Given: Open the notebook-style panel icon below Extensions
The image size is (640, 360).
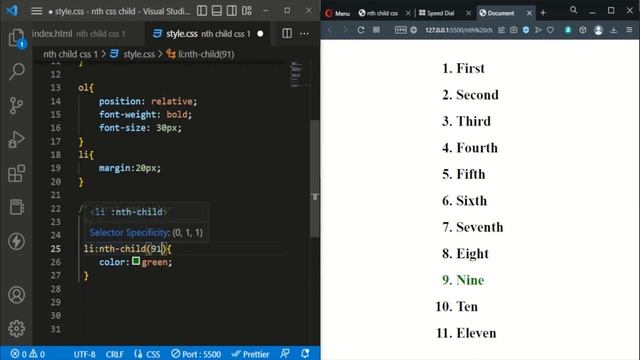Looking at the screenshot, I should 16,207.
